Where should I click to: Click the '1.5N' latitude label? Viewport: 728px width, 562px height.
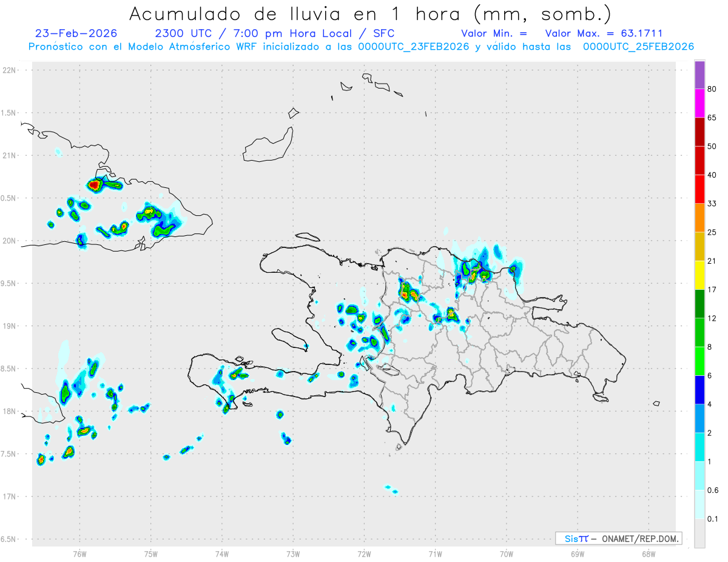point(8,113)
